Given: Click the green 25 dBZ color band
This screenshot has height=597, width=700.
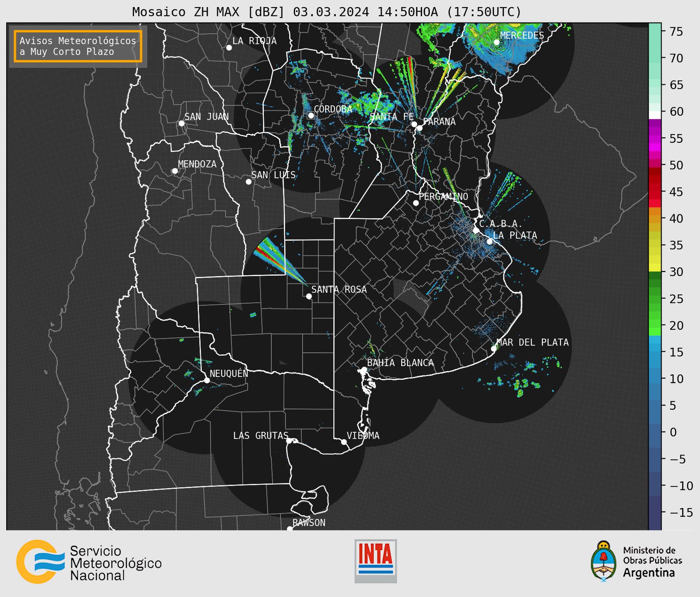Looking at the screenshot, I should click(655, 299).
